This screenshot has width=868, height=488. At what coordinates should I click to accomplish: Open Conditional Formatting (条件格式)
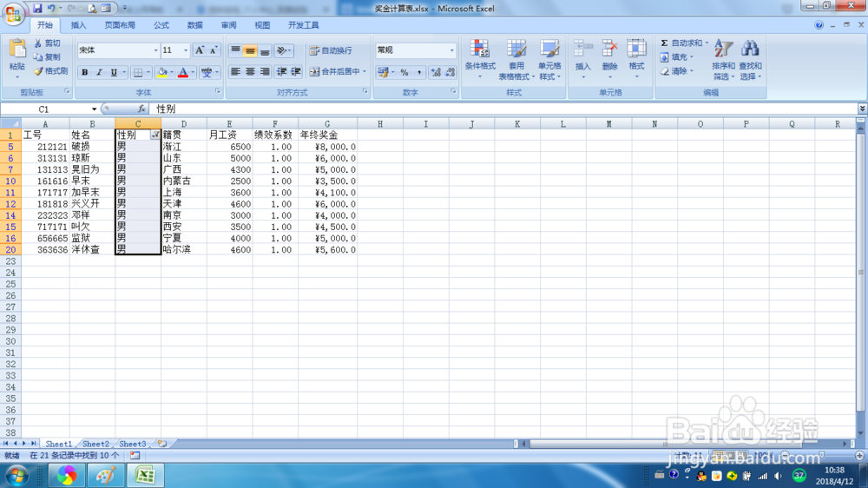click(480, 59)
